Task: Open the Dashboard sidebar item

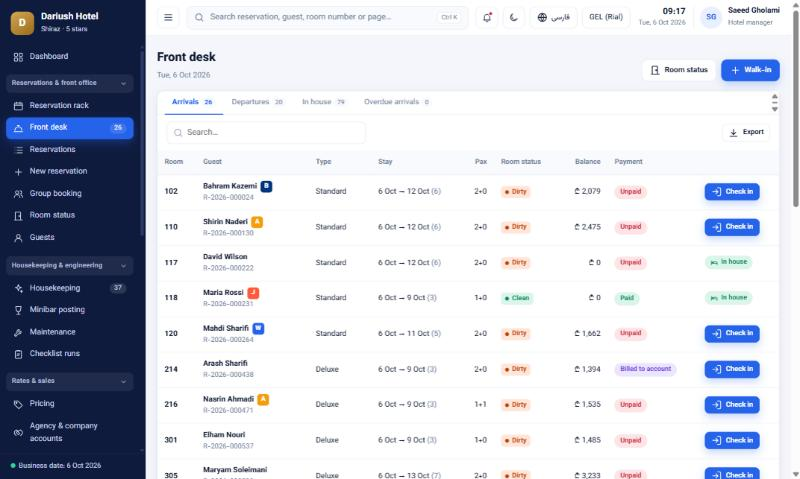Action: 69,57
